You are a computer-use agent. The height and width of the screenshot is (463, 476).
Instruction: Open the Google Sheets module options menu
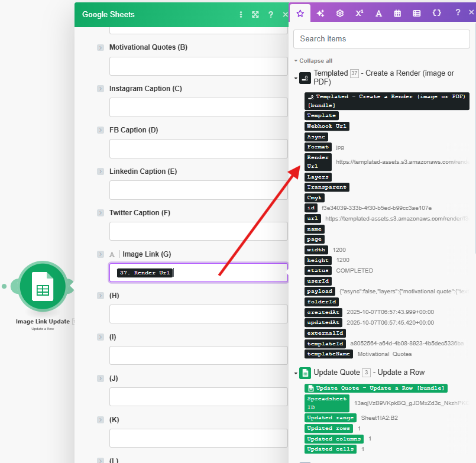(x=241, y=15)
